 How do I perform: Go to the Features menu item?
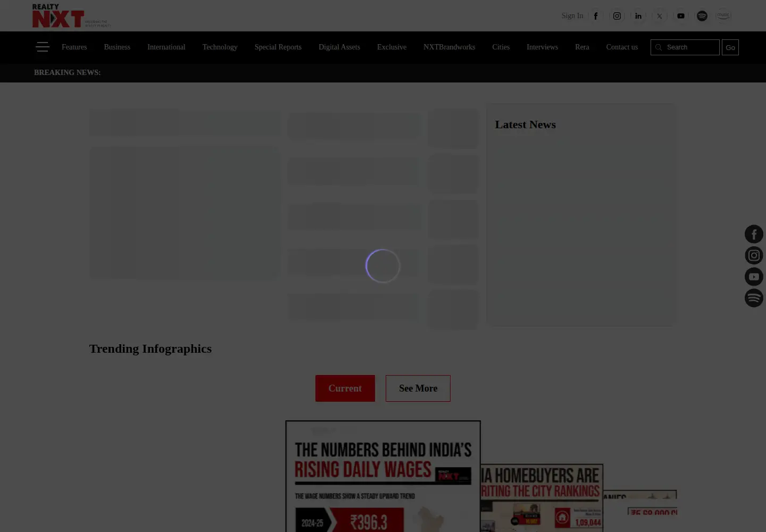[74, 47]
